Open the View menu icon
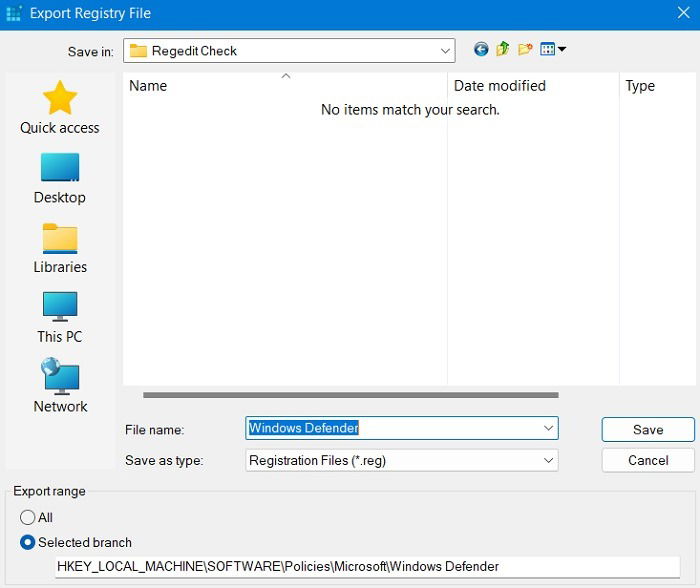700x588 pixels. 547,49
